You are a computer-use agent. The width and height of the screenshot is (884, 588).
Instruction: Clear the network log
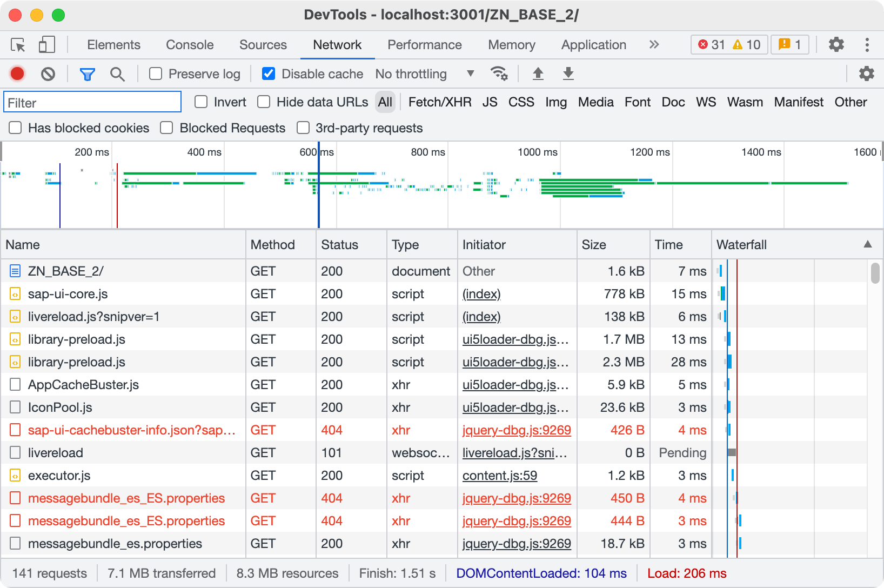coord(48,74)
